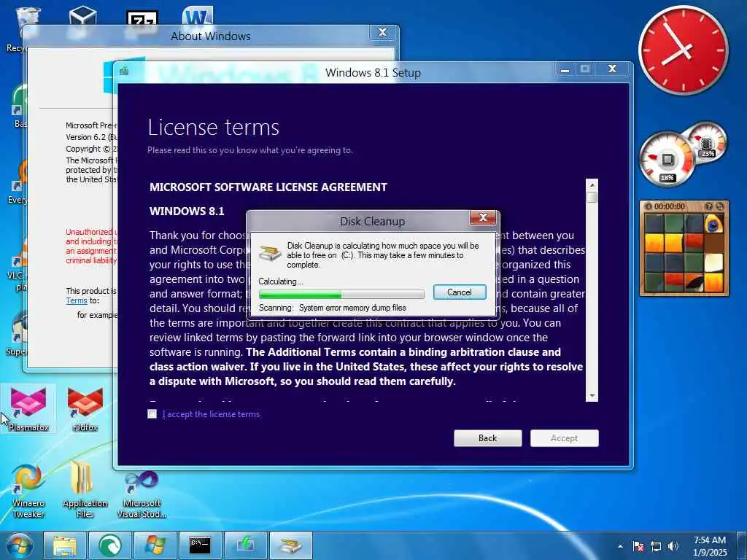Click the Disk Cleanup progress bar
Screen dimensions: 747x560
click(341, 295)
